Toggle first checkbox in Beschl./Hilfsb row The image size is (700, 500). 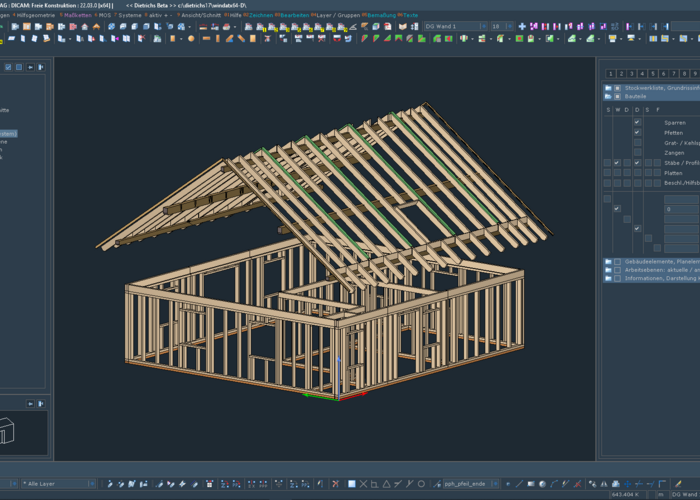[x=607, y=183]
